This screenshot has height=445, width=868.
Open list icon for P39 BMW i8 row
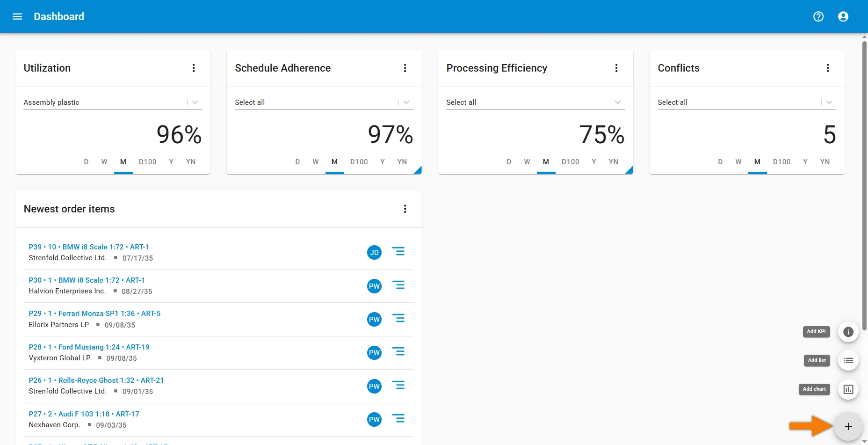(398, 252)
